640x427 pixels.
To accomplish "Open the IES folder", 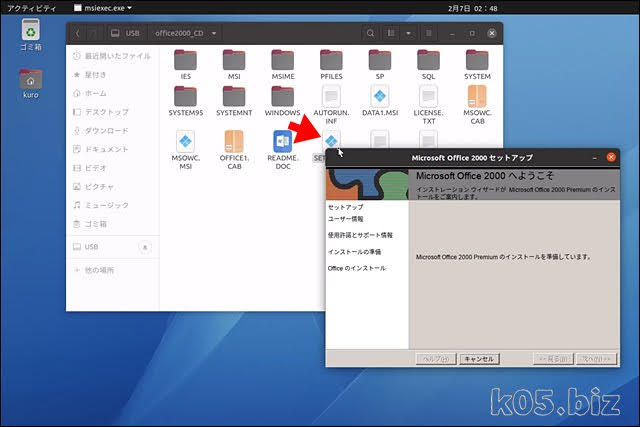I will 185,64.
